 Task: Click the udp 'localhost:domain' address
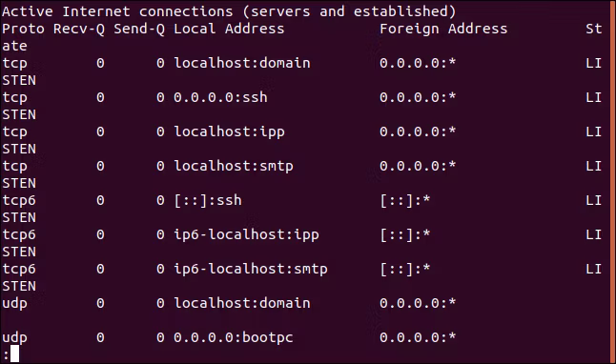pyautogui.click(x=242, y=303)
